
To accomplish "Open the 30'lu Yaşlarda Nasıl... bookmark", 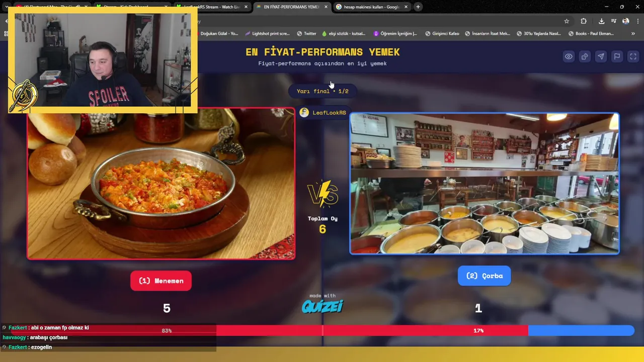I will 538,34.
